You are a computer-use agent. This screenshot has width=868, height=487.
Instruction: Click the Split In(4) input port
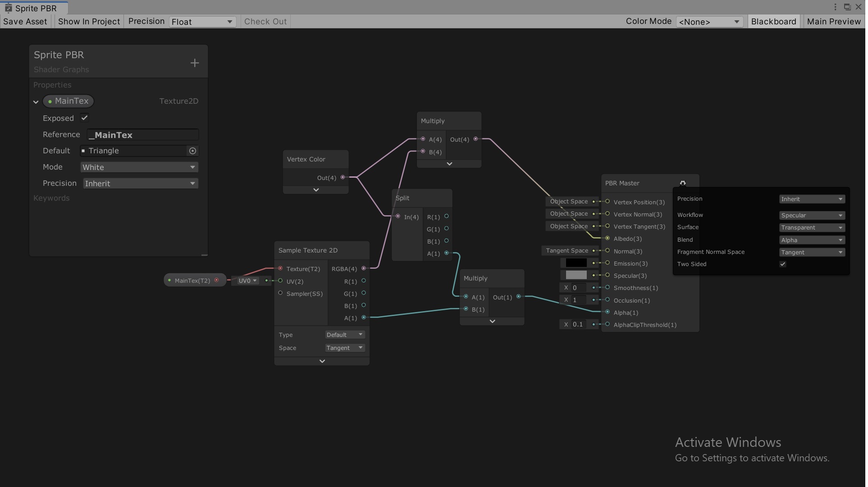398,216
